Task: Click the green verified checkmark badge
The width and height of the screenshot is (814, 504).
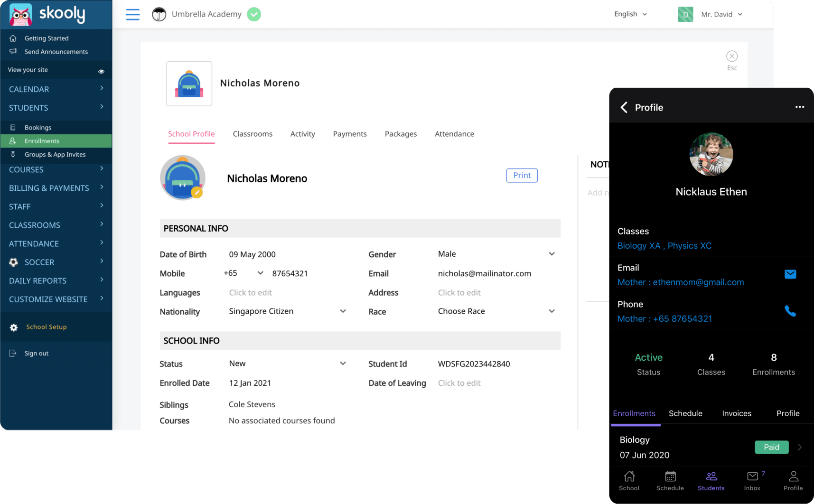Action: (x=254, y=14)
